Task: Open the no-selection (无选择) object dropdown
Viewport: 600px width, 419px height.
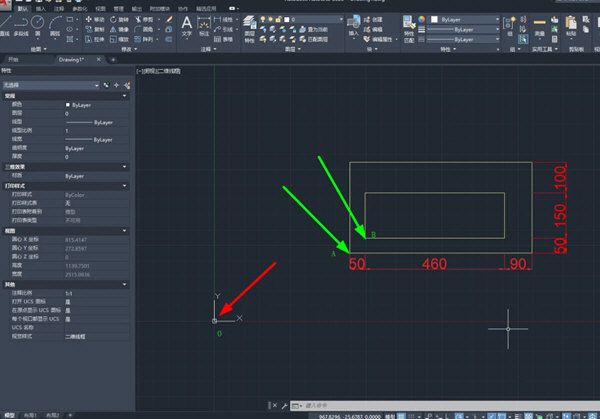Action: 51,85
